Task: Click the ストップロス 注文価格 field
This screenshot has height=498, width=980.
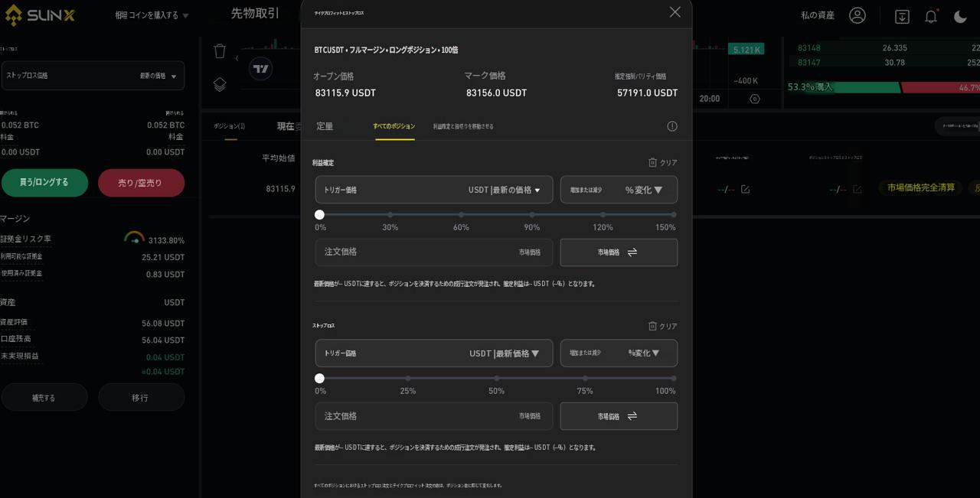Action: [x=434, y=416]
